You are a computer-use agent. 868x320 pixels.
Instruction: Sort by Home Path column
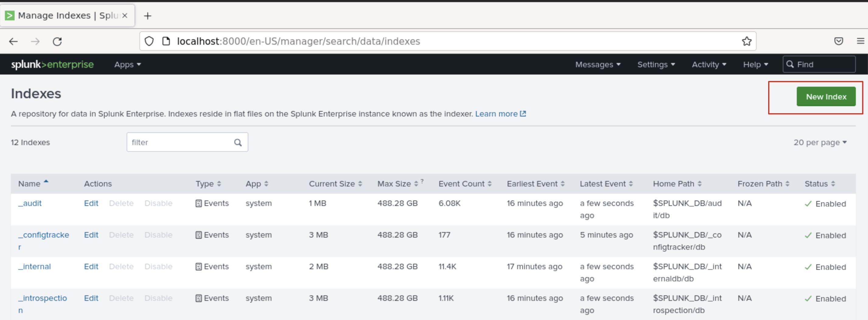[x=677, y=184]
